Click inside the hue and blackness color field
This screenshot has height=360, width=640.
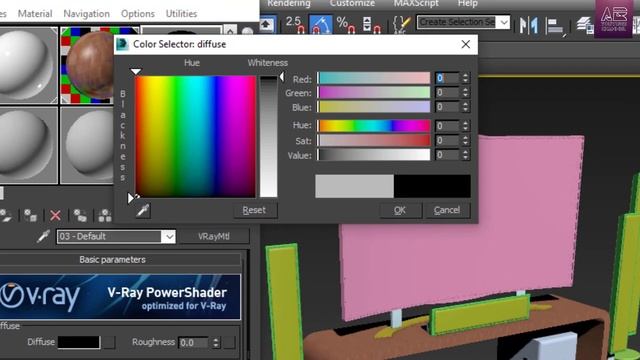[196, 137]
